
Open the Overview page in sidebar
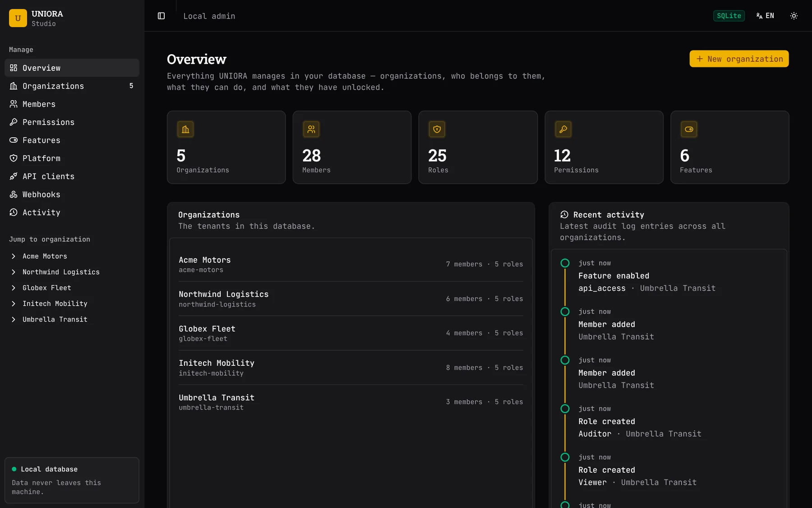coord(72,68)
